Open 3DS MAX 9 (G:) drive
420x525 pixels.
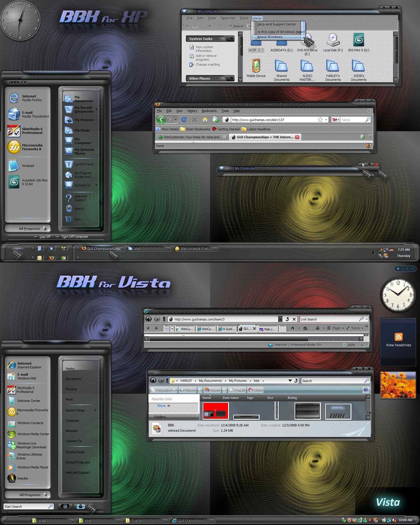pos(358,43)
